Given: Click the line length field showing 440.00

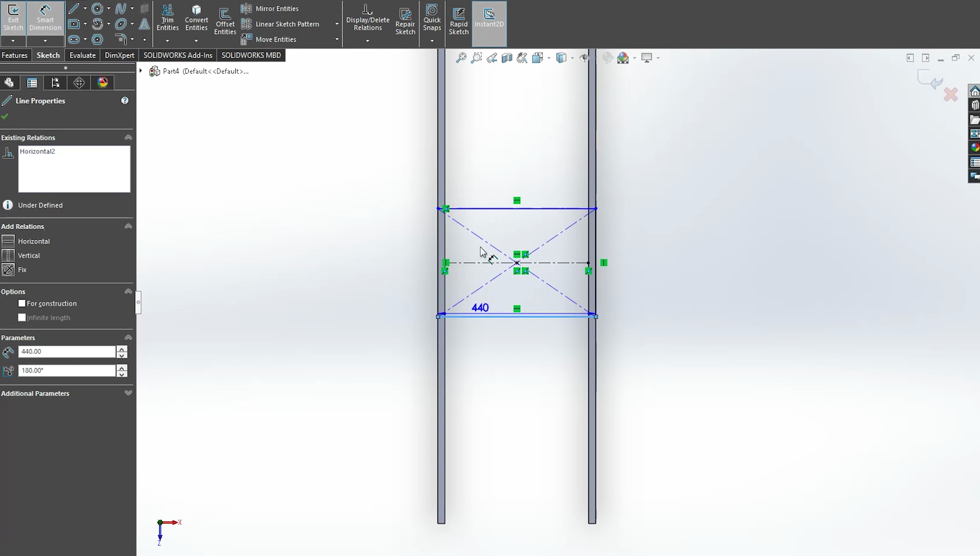Looking at the screenshot, I should click(66, 351).
